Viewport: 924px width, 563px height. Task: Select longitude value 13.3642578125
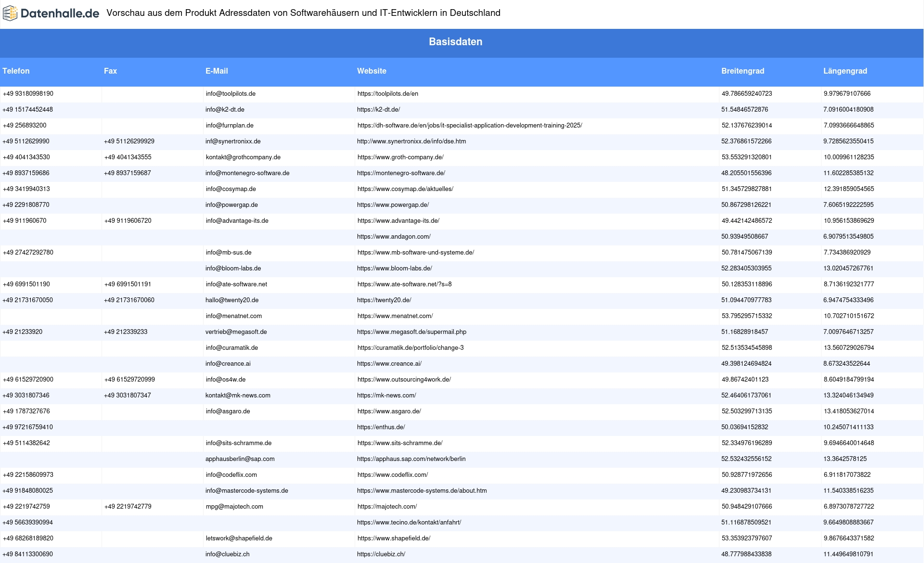[845, 459]
